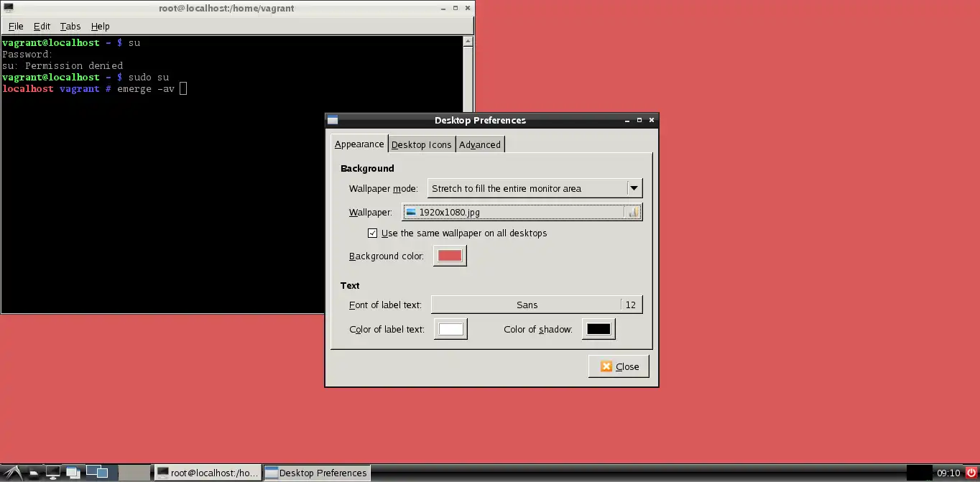Open the Color of label text swatch
980x482 pixels.
(451, 329)
